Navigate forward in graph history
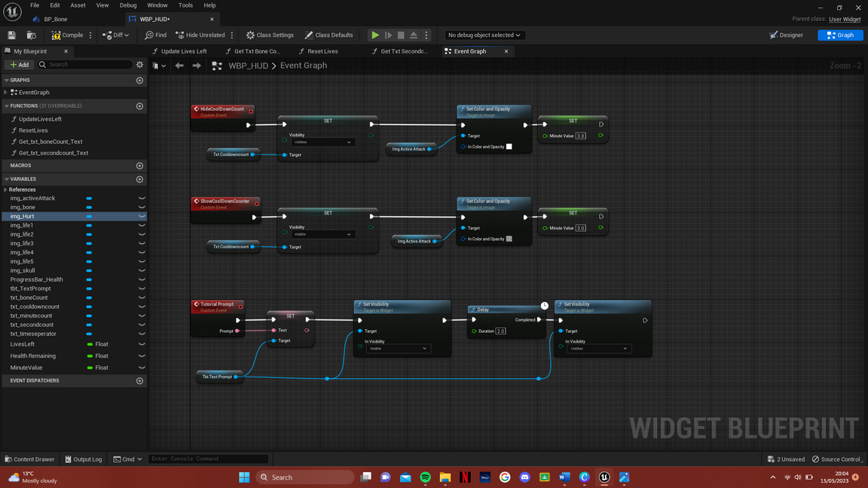 (x=197, y=66)
